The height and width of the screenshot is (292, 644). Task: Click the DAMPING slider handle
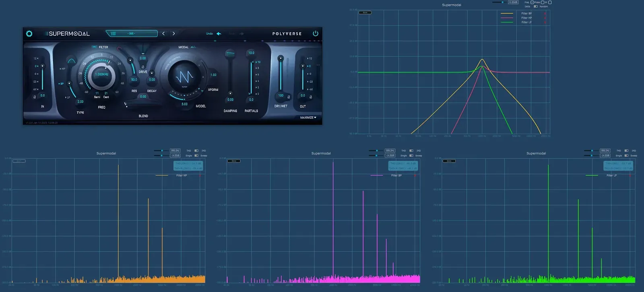coord(230,93)
